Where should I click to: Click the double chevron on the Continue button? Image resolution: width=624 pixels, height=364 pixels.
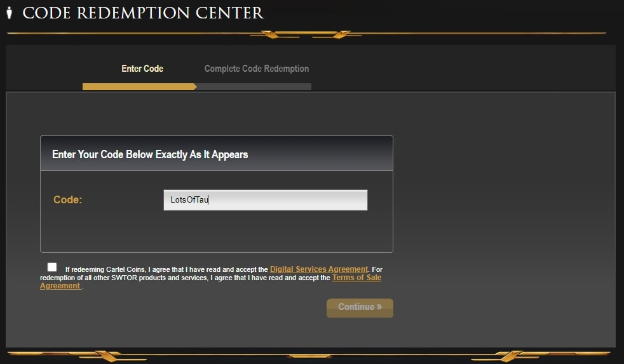(379, 307)
